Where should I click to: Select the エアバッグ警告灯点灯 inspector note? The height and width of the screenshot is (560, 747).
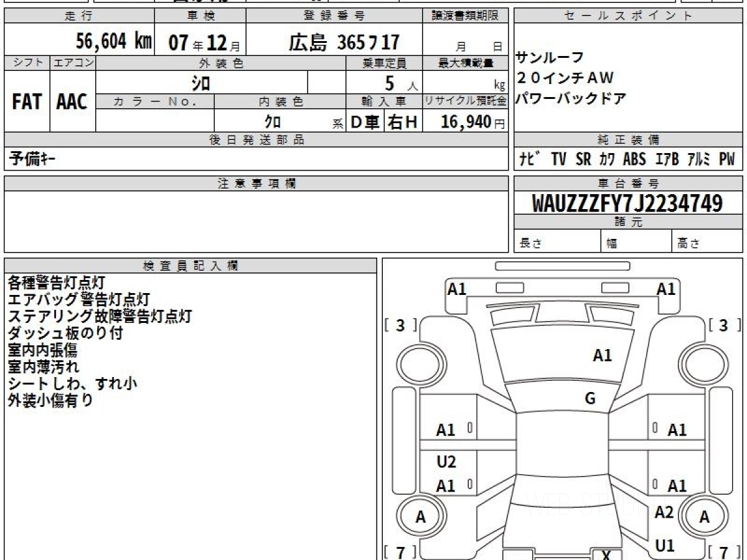tap(78, 300)
